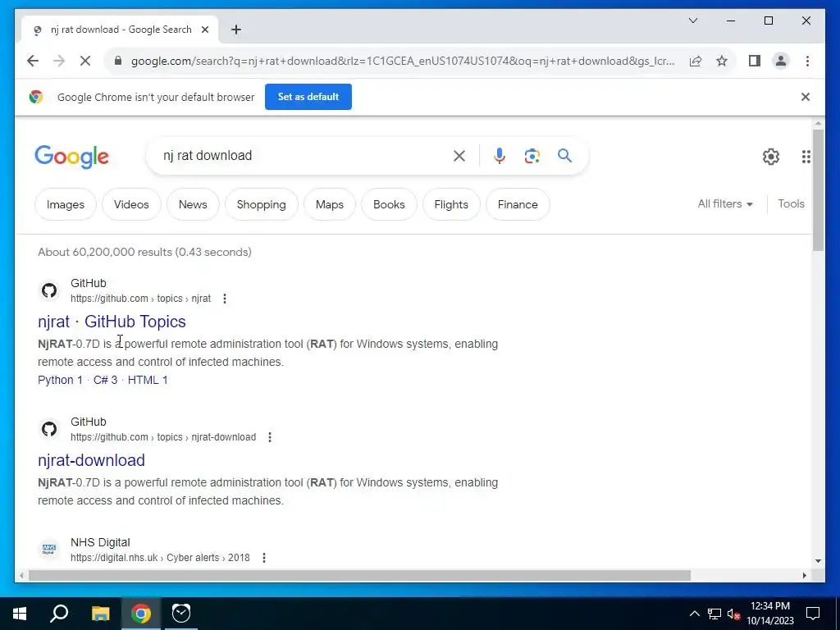Open Windows taskbar search
This screenshot has height=630, width=840.
[59, 614]
